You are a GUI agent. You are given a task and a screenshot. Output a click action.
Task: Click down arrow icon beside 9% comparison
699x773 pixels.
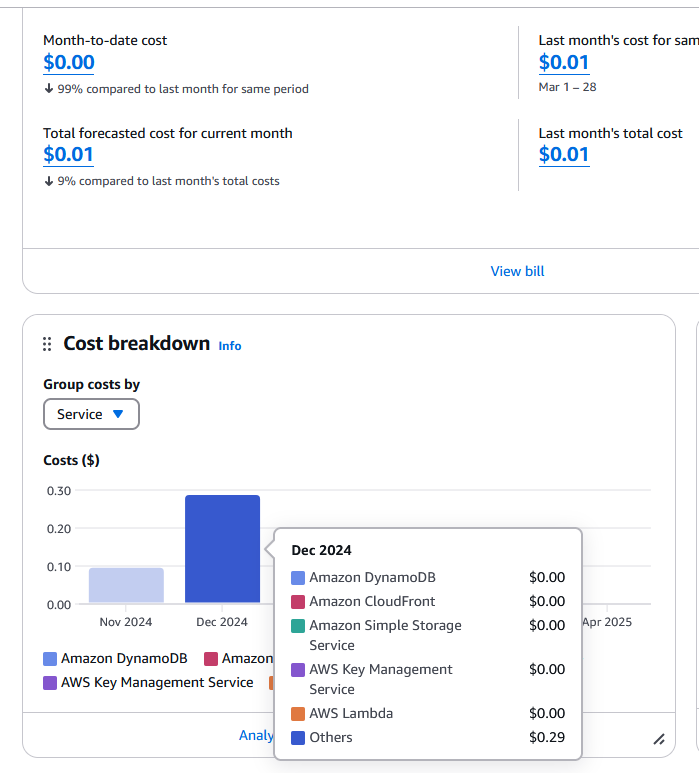point(49,181)
